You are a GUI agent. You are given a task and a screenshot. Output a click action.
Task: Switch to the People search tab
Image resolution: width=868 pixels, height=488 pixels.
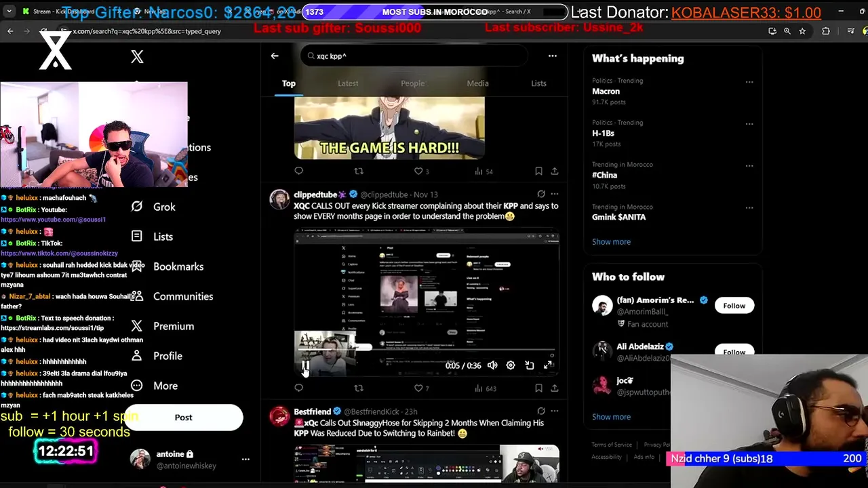point(412,83)
